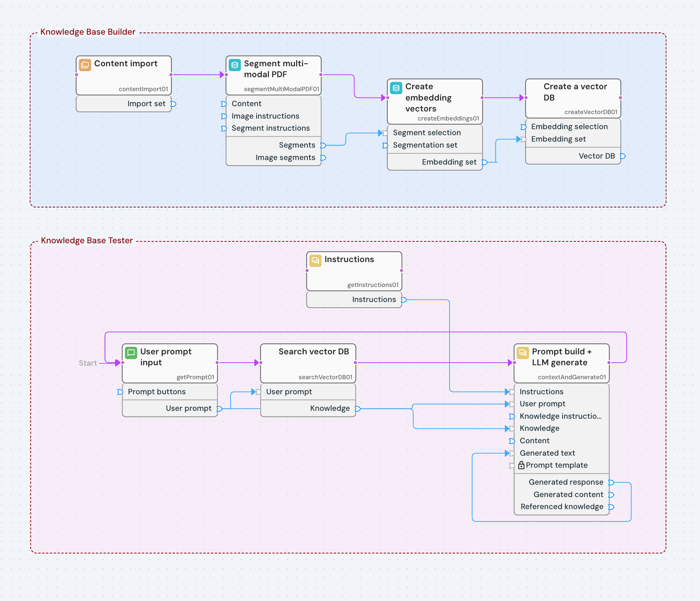Click the Instructions output port on getInstructions01
The width and height of the screenshot is (700, 601).
click(403, 299)
